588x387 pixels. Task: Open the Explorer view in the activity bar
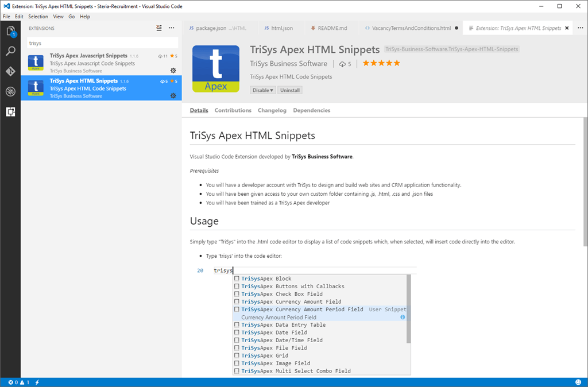(x=10, y=31)
